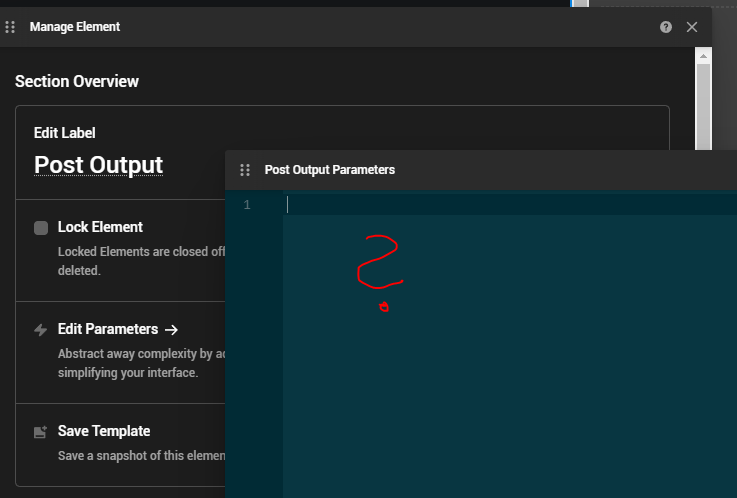Click the Lock Element label

tap(100, 227)
